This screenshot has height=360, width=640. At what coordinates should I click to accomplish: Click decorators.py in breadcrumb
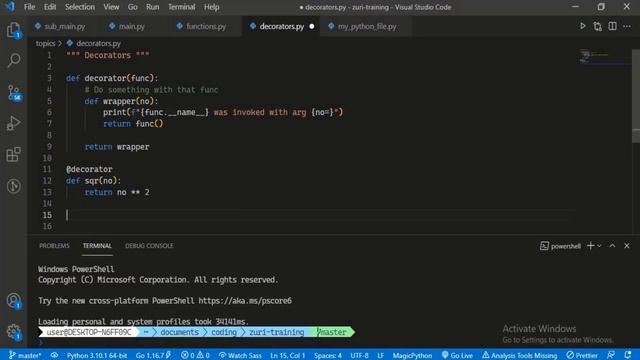tap(98, 43)
